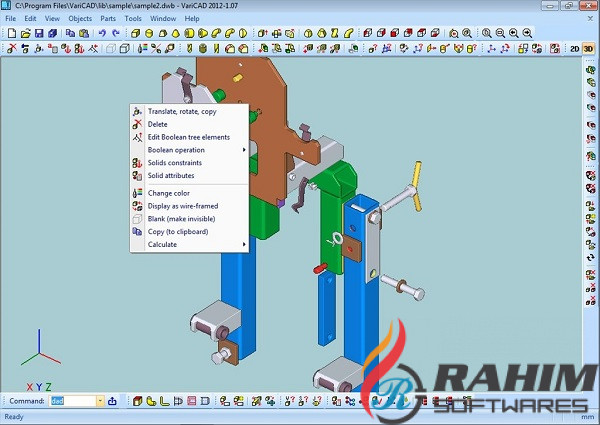The width and height of the screenshot is (600, 425).
Task: Click the delete solid icon with red X in the second toolbar
Action: (x=12, y=49)
